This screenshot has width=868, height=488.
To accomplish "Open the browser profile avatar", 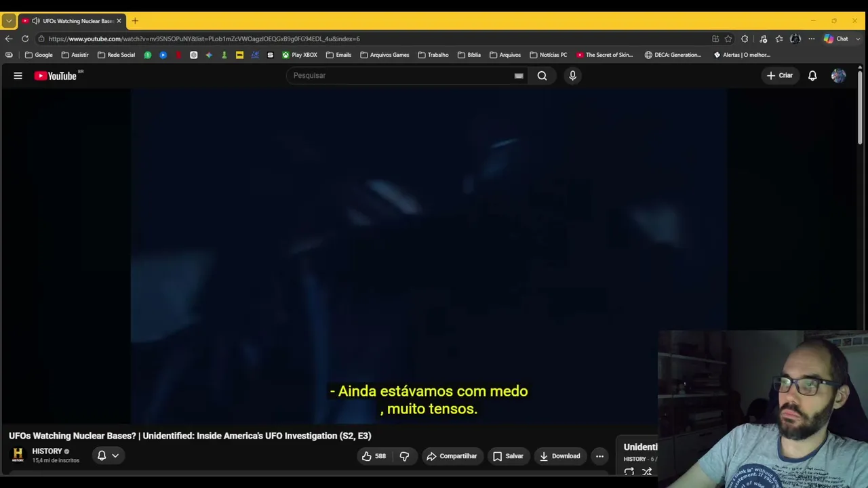I will tap(795, 39).
